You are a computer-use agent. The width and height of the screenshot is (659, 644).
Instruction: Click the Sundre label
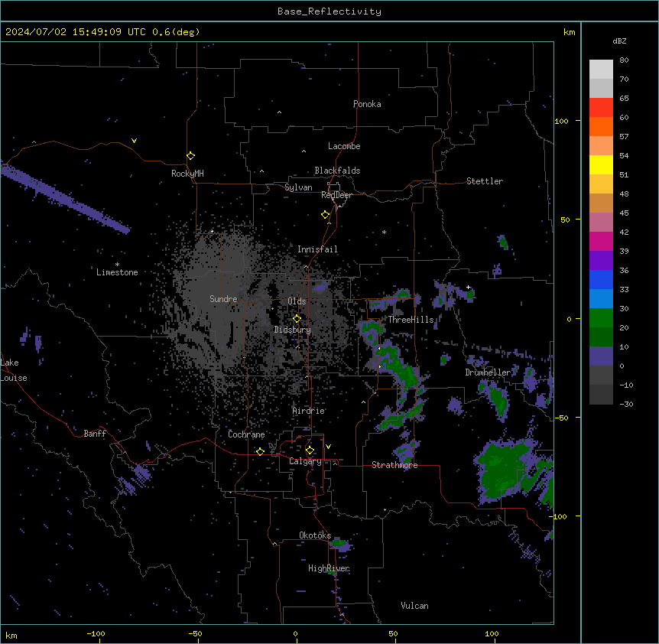(223, 299)
